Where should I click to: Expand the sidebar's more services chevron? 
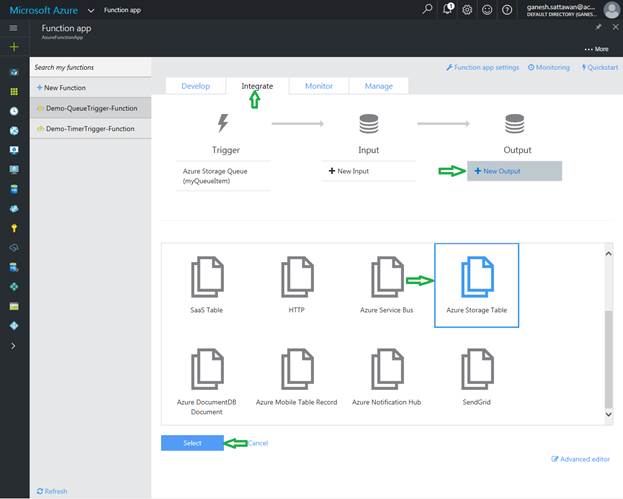[13, 345]
